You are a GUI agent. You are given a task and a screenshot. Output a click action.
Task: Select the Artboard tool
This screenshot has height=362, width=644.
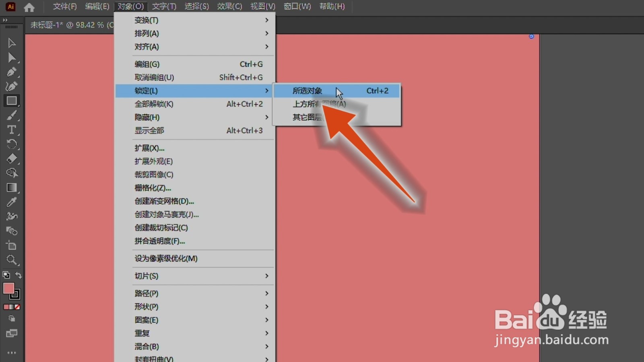(12, 245)
